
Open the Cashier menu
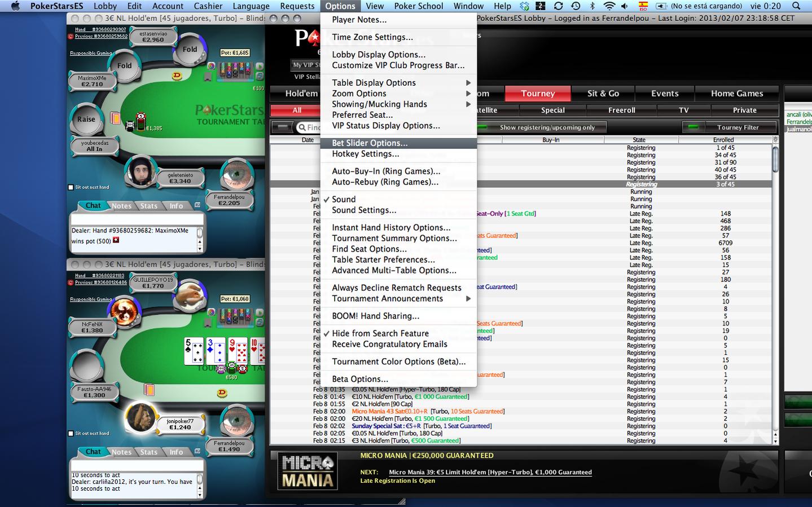coord(208,6)
